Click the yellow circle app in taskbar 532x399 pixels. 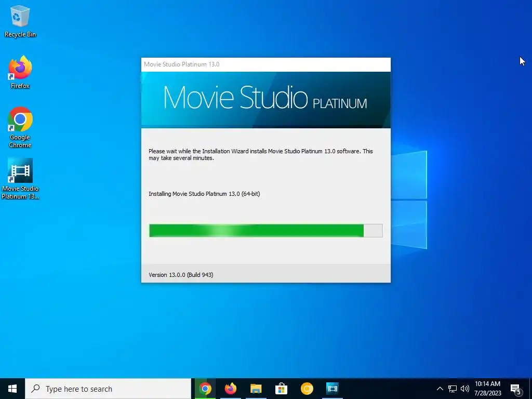point(307,389)
